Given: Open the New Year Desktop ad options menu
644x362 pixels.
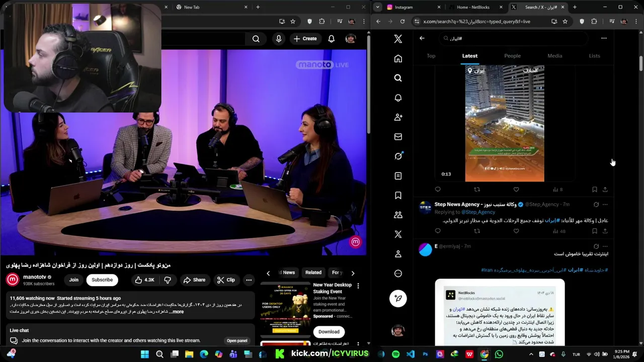Looking at the screenshot, I should coord(358,286).
